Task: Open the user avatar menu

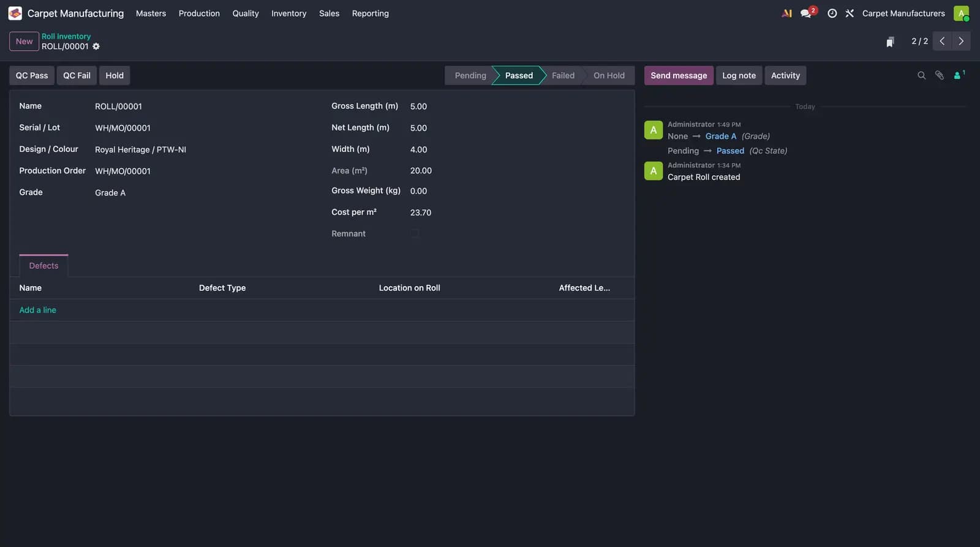Action: (x=961, y=13)
